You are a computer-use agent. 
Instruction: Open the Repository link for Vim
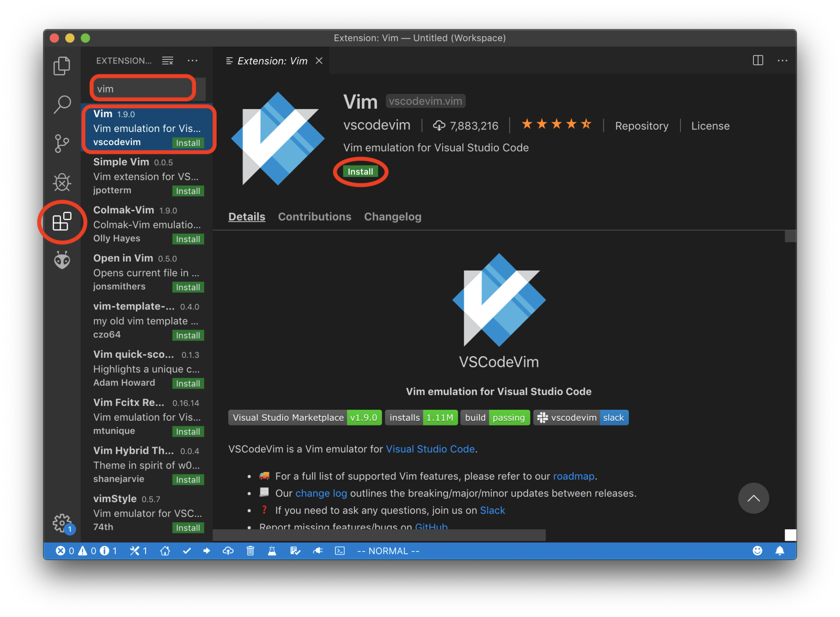click(641, 125)
